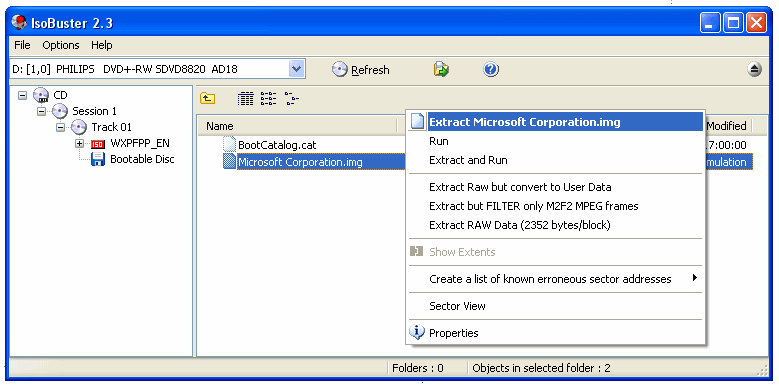The height and width of the screenshot is (387, 779).
Task: Click the Folders : 0 status entry
Action: pyautogui.click(x=418, y=368)
